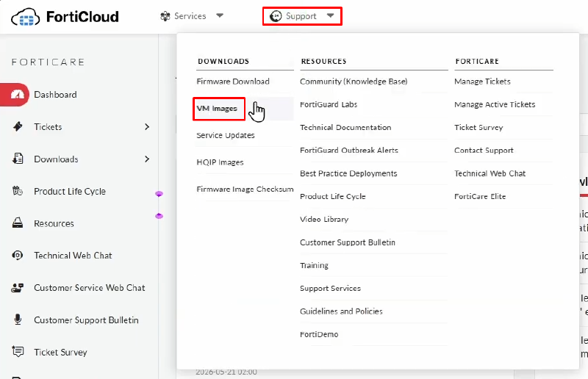Click the Product Life Cycle sidebar icon
The width and height of the screenshot is (588, 379).
(x=18, y=191)
